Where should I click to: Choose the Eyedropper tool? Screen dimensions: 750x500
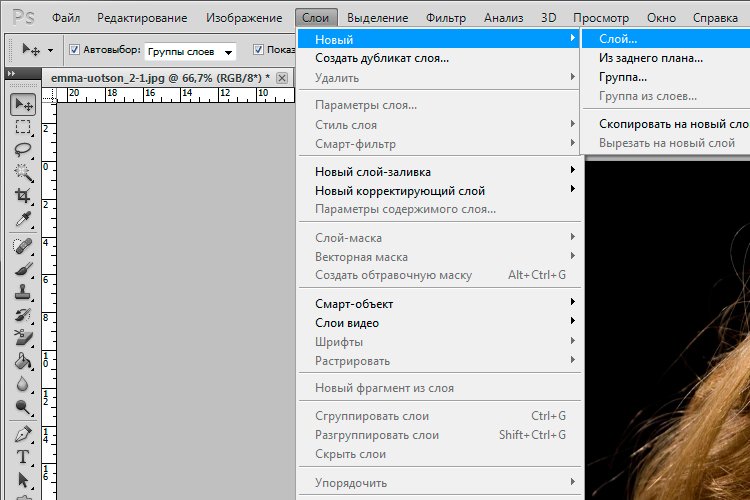point(23,219)
